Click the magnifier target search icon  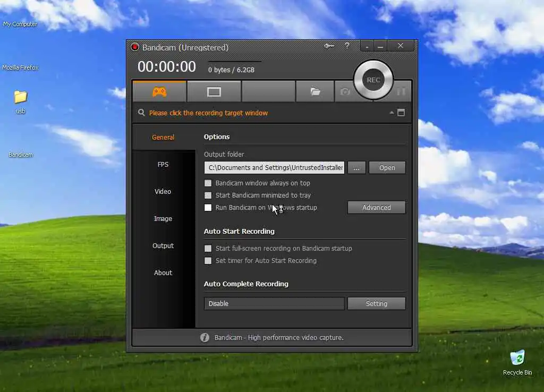click(141, 113)
